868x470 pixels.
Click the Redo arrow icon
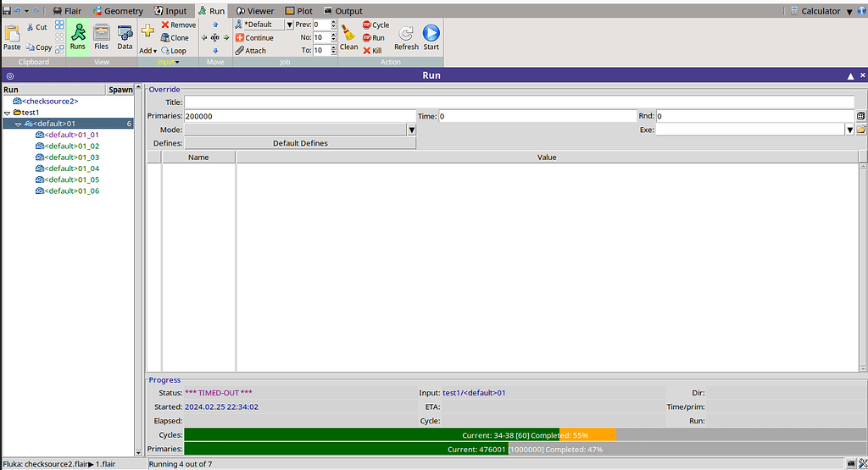(x=36, y=10)
